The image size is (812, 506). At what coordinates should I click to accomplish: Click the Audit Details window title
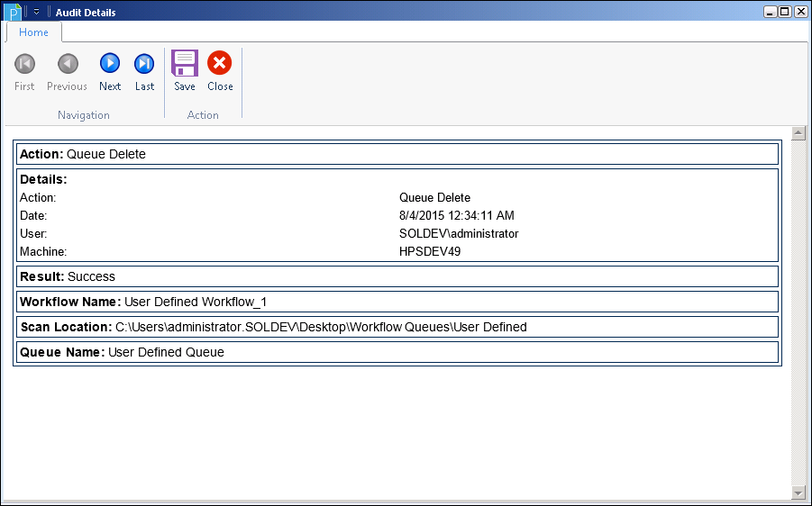click(x=86, y=13)
